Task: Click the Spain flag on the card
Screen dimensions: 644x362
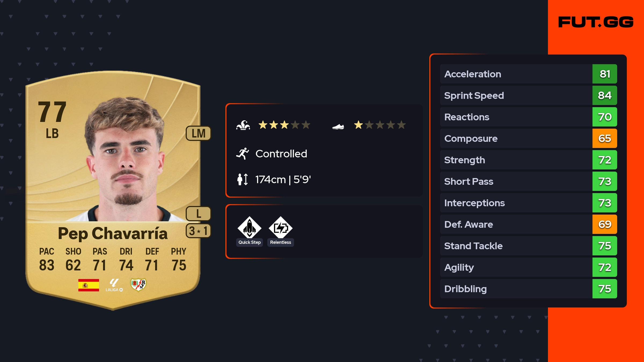Action: (x=89, y=285)
